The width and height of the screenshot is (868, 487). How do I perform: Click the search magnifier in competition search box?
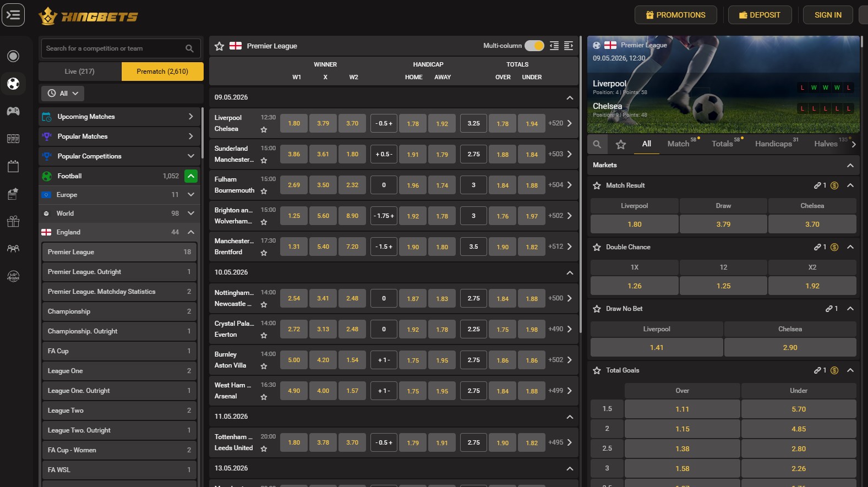[189, 48]
